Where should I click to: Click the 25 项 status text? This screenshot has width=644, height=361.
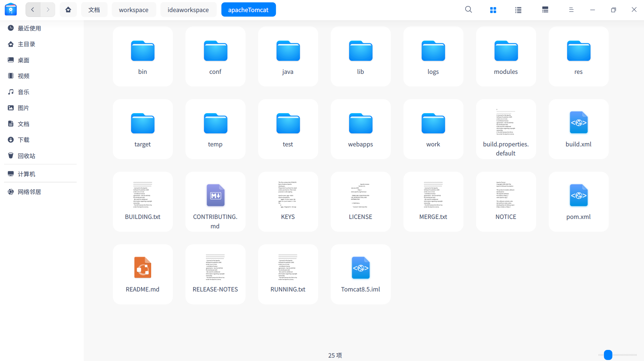coord(335,355)
